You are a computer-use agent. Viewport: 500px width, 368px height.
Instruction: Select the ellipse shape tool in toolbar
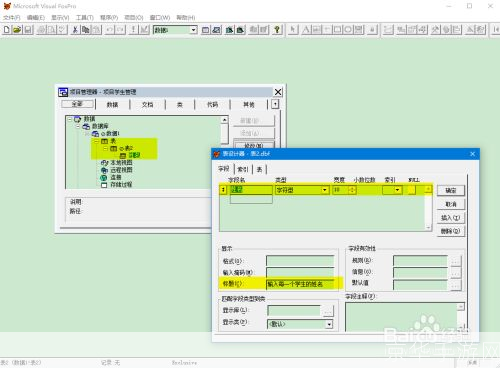pos(348,30)
